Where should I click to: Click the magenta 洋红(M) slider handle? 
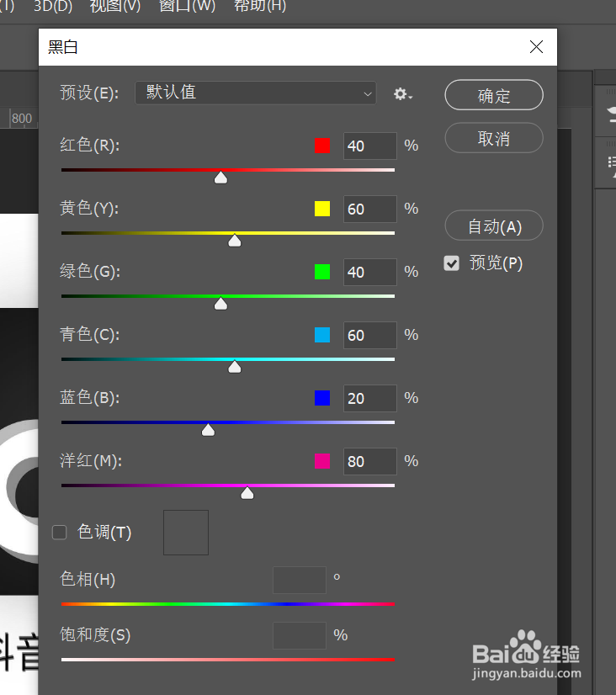(x=247, y=493)
